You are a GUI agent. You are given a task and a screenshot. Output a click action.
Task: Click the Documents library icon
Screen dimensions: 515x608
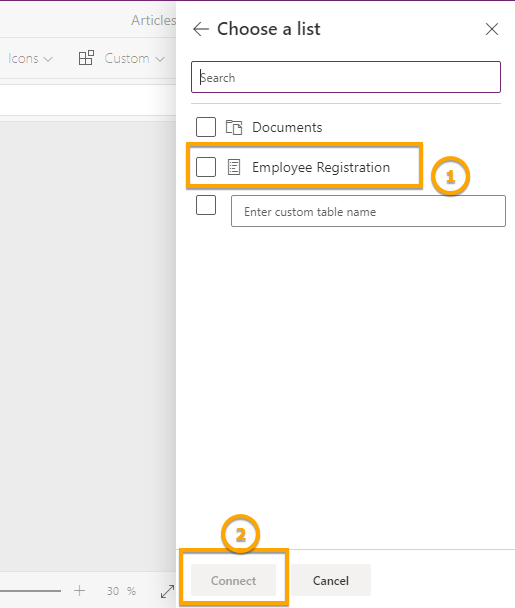(234, 127)
